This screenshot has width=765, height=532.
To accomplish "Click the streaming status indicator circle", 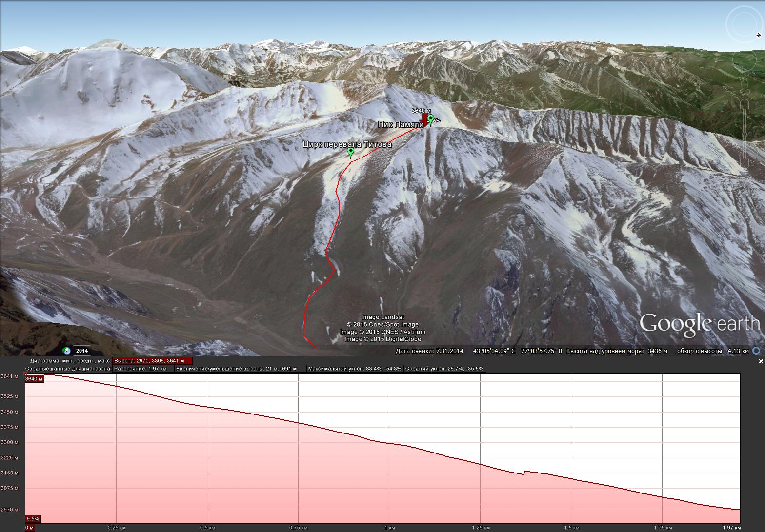I will pos(756,351).
